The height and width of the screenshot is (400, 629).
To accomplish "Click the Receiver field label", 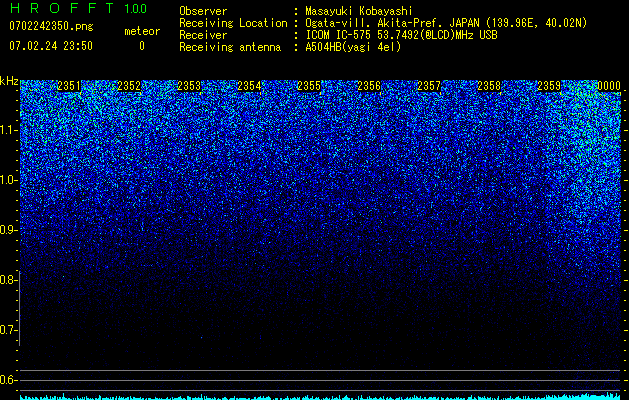I will pyautogui.click(x=203, y=35).
